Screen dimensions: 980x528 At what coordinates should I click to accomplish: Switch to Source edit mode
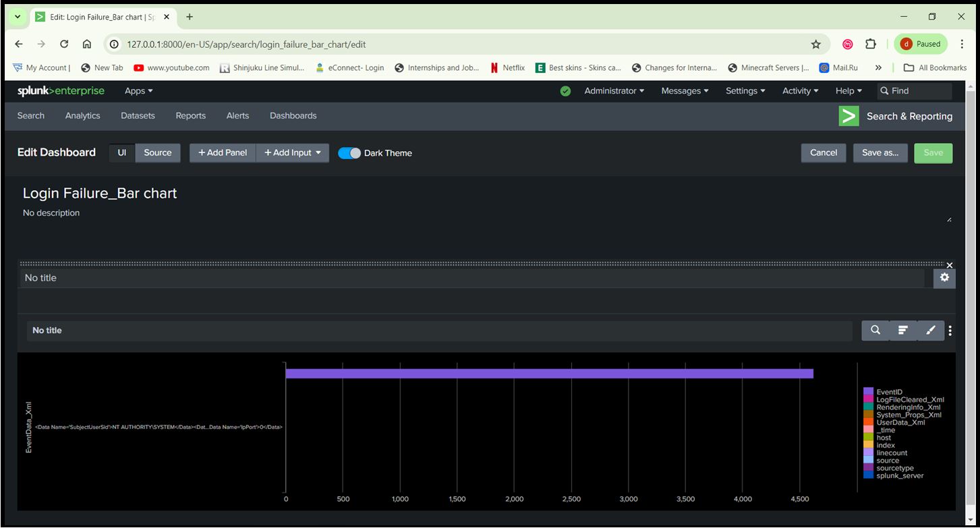[158, 153]
